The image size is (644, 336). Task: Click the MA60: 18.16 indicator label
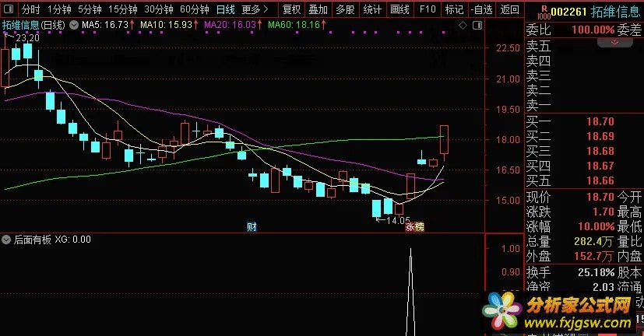297,25
